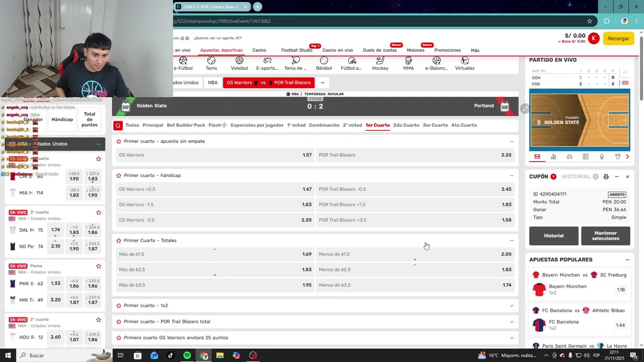Open the browser extensions puzzle icon
The width and height of the screenshot is (644, 362).
click(x=606, y=21)
